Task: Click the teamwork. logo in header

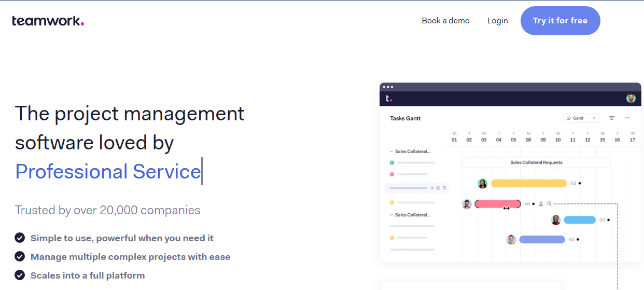Action: coord(48,21)
